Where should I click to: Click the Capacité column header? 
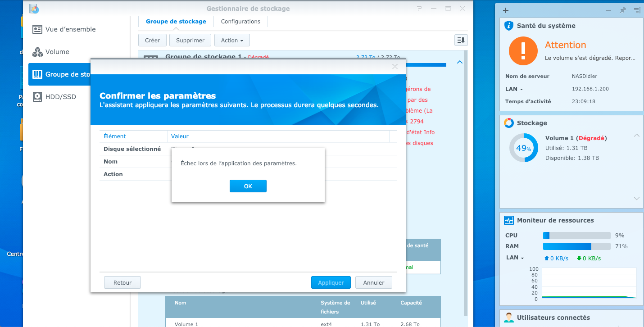click(411, 303)
